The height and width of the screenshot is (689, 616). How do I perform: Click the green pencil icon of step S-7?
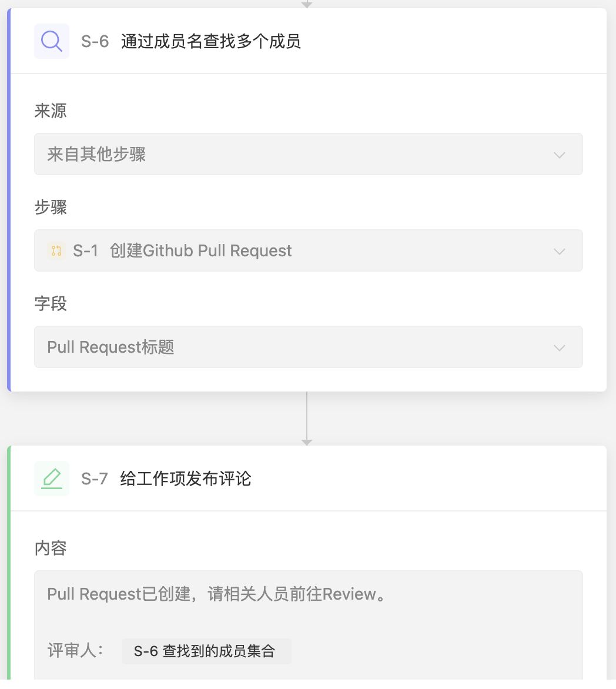(x=52, y=478)
